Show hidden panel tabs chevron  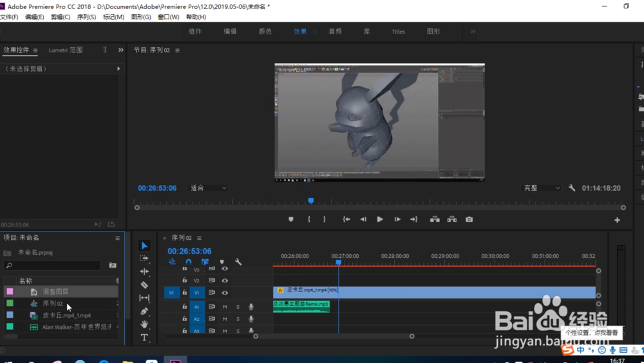click(121, 50)
